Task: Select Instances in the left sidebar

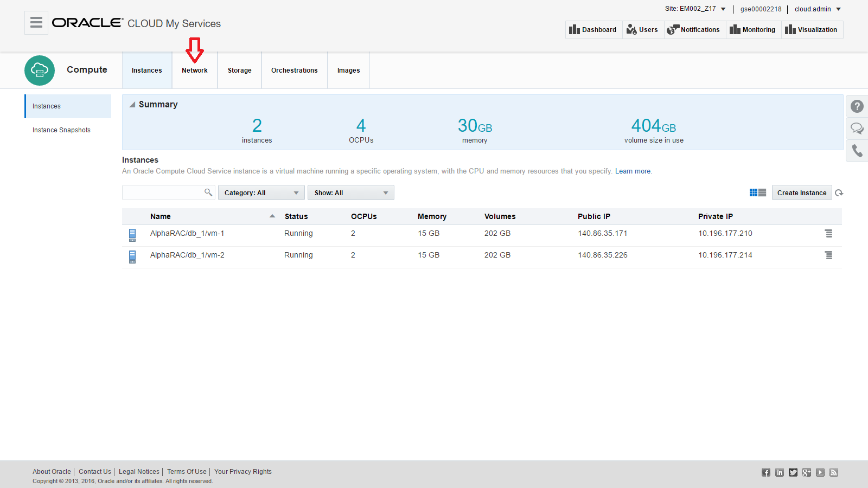Action: pyautogui.click(x=68, y=106)
